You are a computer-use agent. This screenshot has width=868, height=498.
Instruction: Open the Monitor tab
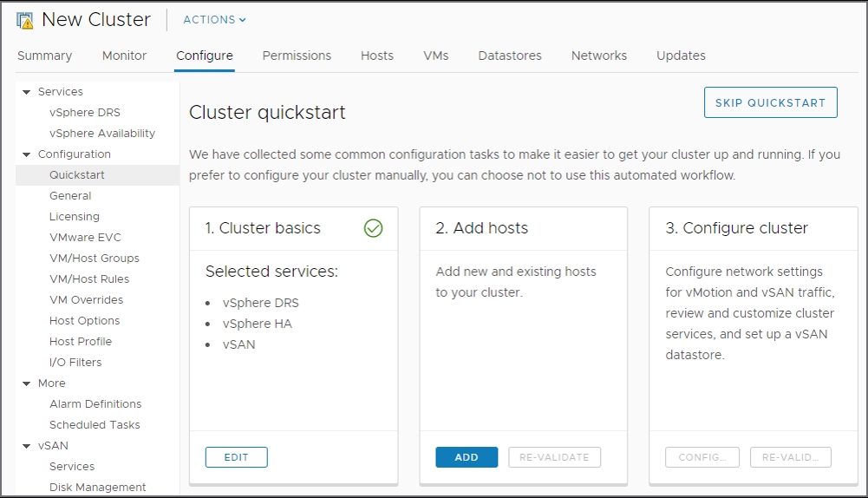tap(124, 56)
